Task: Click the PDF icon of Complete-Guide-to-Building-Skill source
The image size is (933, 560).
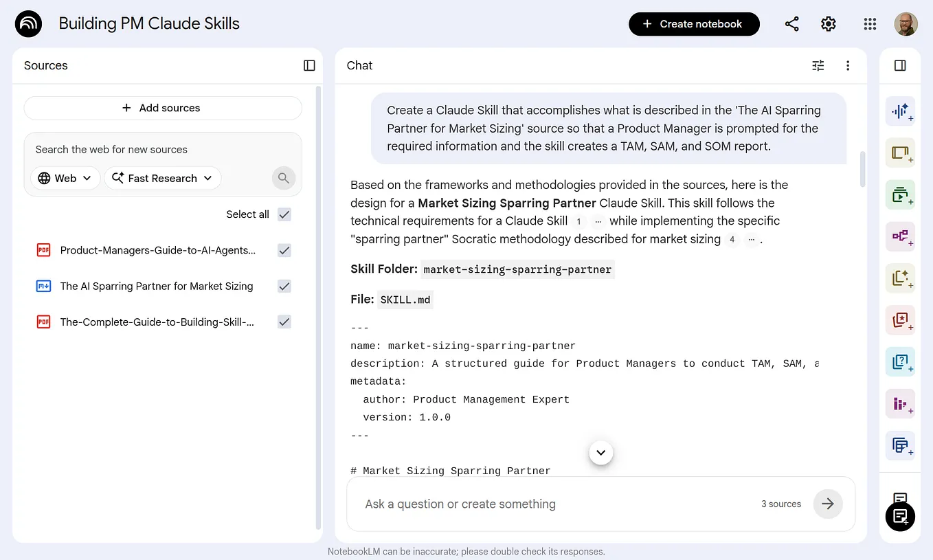Action: [43, 322]
